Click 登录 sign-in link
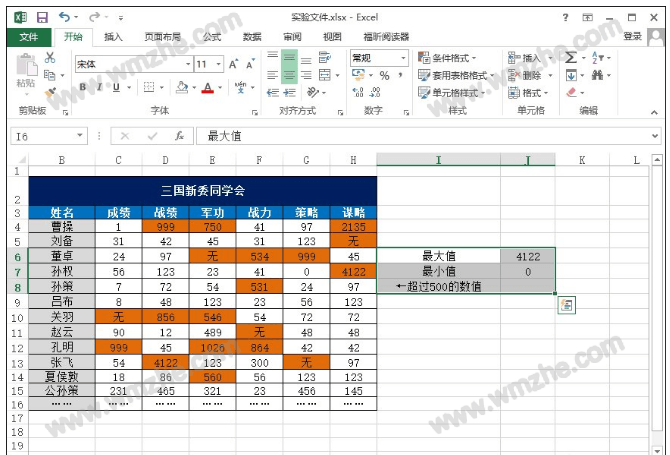 click(632, 36)
